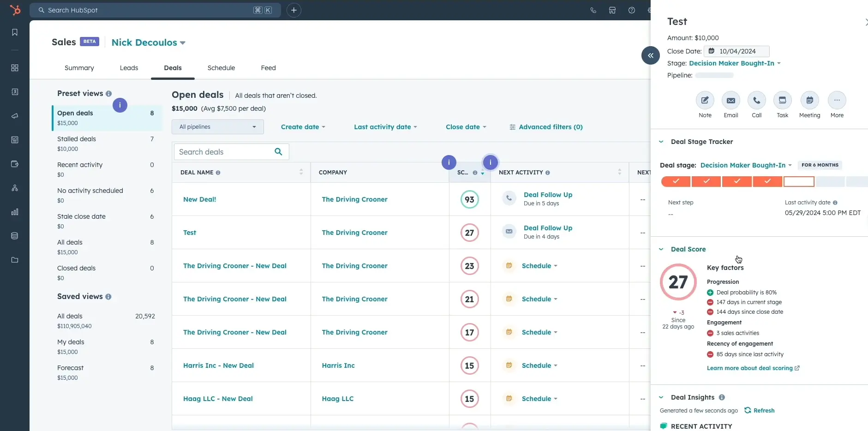Expand the Create date filter
Image resolution: width=868 pixels, height=431 pixels.
303,127
